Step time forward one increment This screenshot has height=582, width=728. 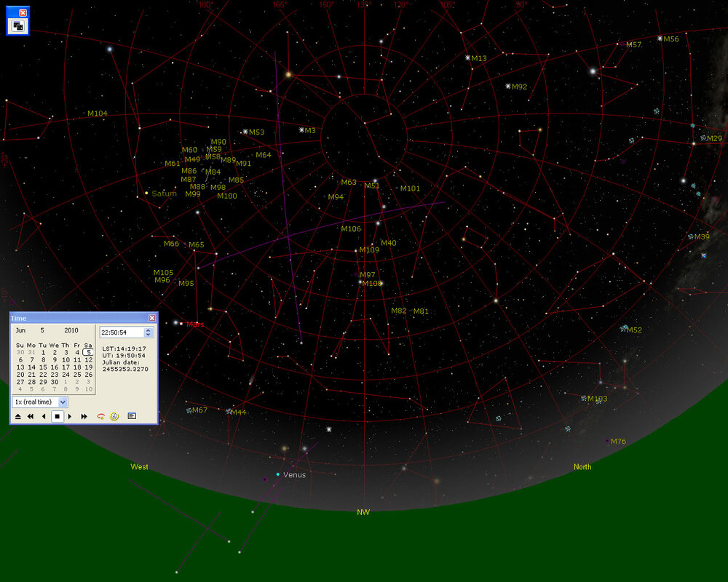coord(70,416)
